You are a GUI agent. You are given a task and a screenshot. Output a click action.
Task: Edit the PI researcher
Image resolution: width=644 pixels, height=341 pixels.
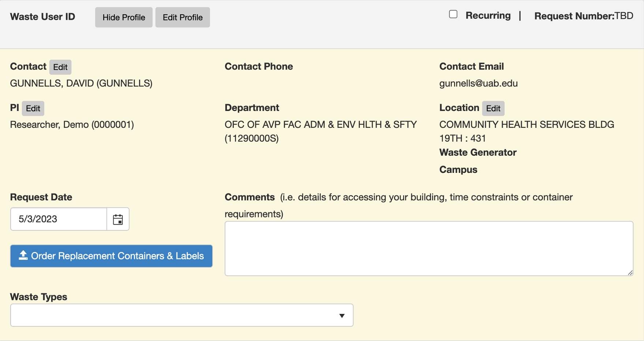click(33, 108)
